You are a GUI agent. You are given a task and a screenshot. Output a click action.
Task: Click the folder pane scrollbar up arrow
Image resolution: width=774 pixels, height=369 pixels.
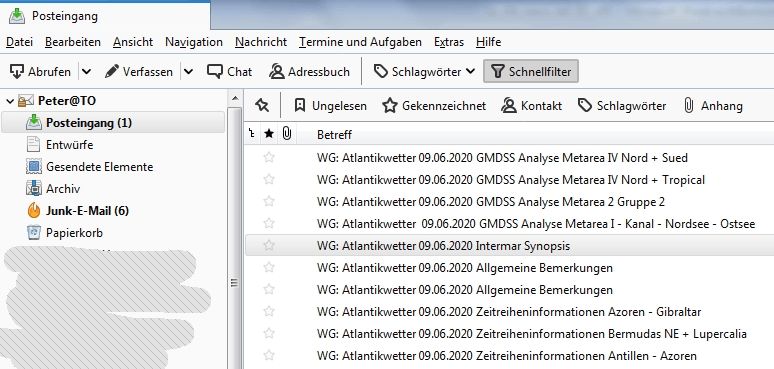[235, 98]
